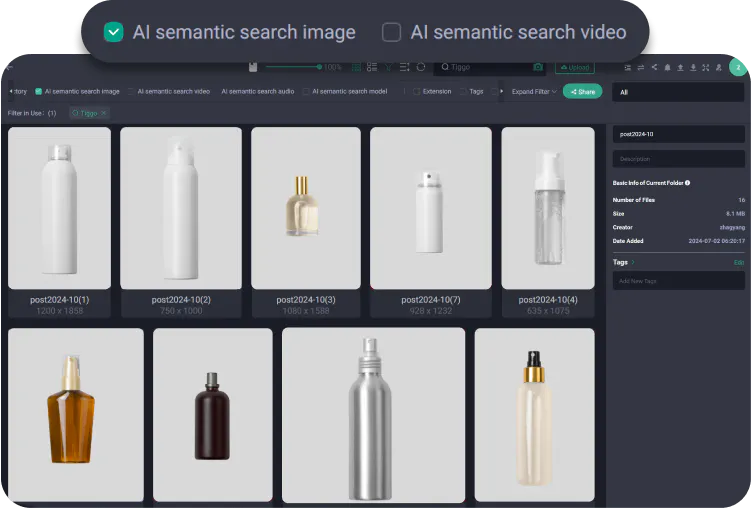This screenshot has height=508, width=751.
Task: Adjust the thumbnail zoom slider handle
Action: (x=319, y=67)
